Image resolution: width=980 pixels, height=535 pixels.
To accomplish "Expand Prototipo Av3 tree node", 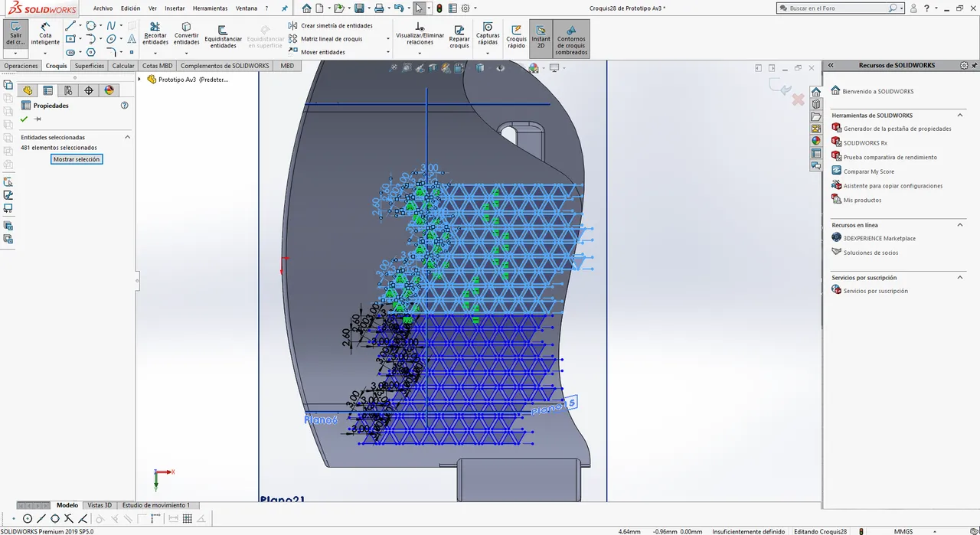I will pyautogui.click(x=139, y=79).
